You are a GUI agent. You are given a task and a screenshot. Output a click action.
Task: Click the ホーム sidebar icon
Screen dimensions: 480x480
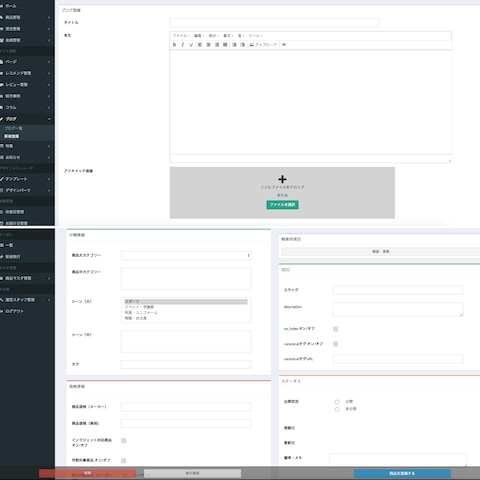click(1, 6)
